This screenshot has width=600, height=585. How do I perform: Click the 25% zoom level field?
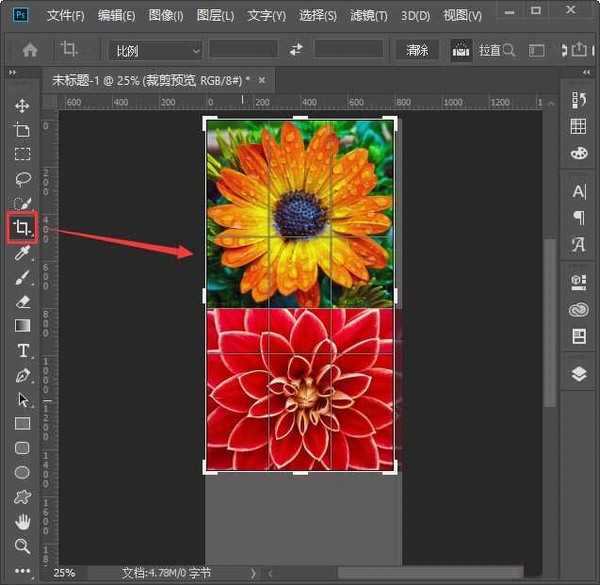click(64, 573)
